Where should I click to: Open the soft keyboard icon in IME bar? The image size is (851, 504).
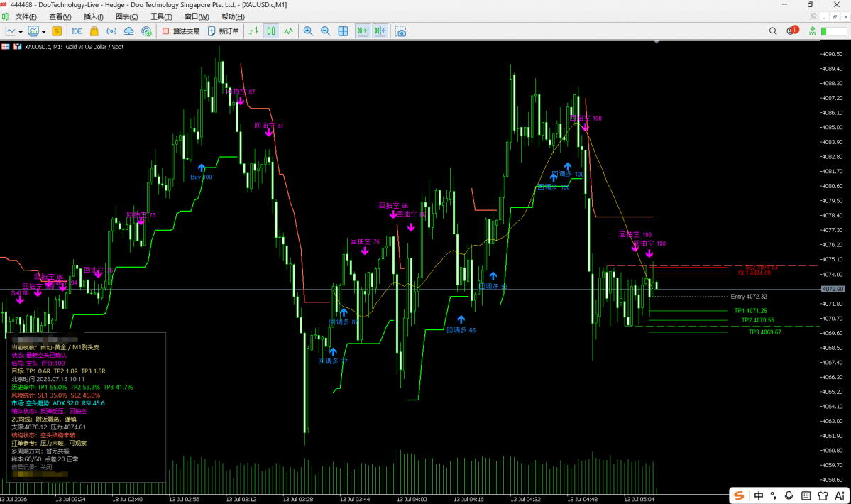[x=806, y=495]
